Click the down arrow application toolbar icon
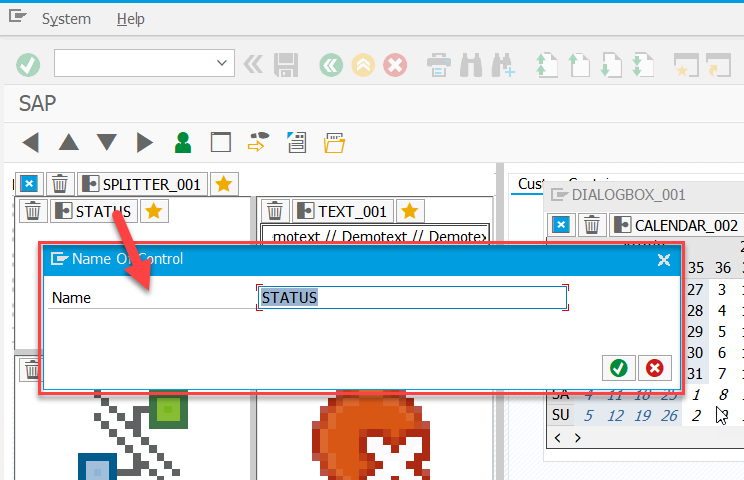Screen dimensions: 744x480 tap(107, 142)
